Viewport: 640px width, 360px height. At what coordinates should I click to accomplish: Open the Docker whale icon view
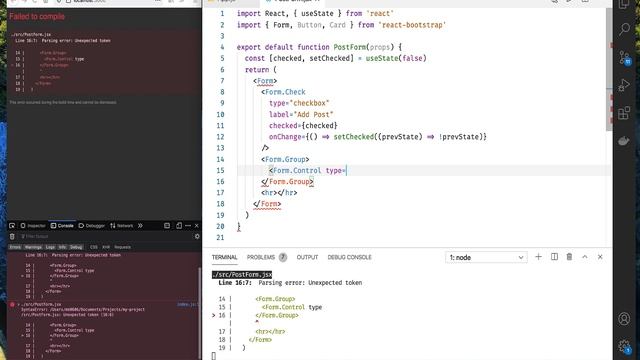[624, 141]
